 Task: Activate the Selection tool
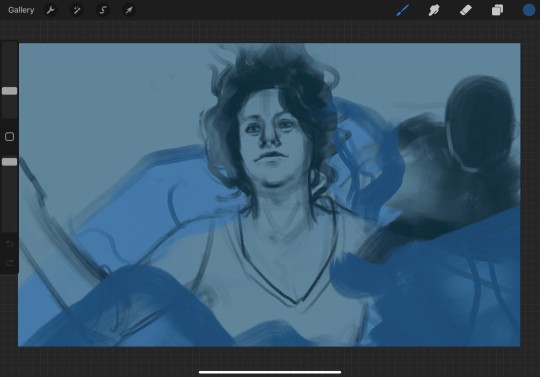[x=103, y=10]
